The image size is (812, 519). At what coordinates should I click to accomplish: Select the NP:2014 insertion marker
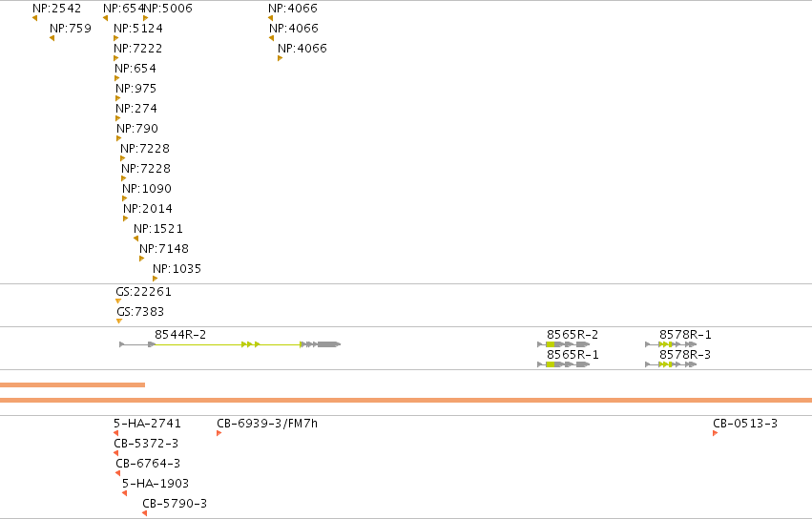coord(125,218)
